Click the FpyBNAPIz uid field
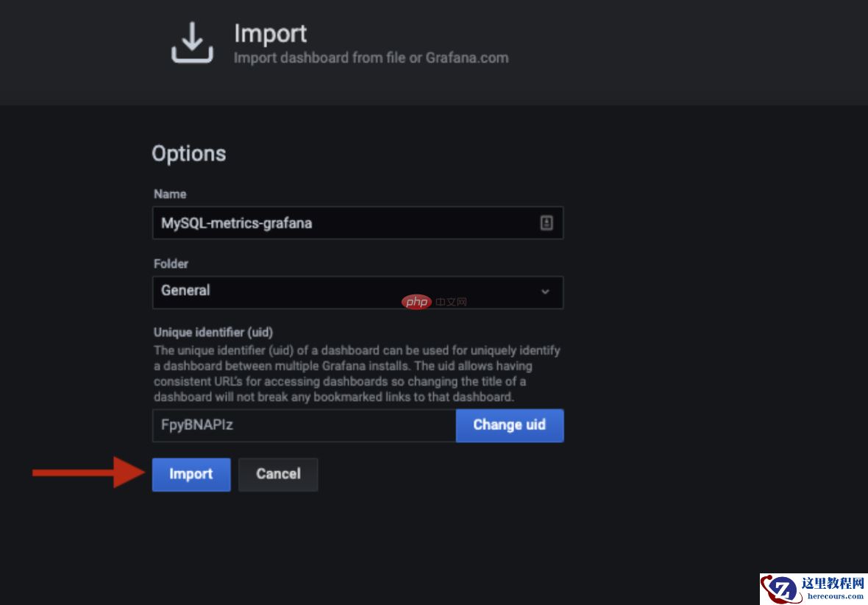 (x=304, y=425)
